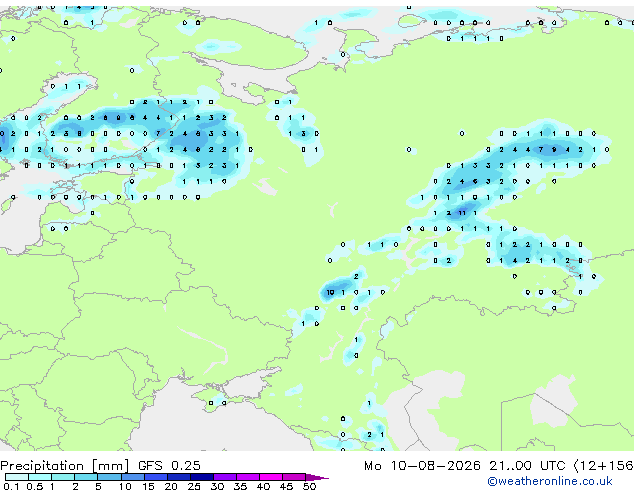Viewport: 634px width, 490px height.
Task: Select the 1–2 mm legend swatch
Action: tap(63, 477)
